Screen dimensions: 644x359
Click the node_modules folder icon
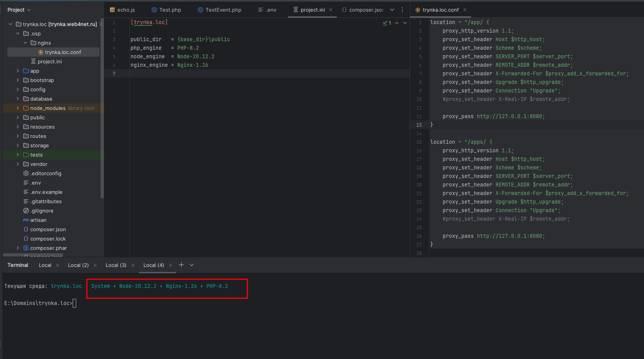26,108
